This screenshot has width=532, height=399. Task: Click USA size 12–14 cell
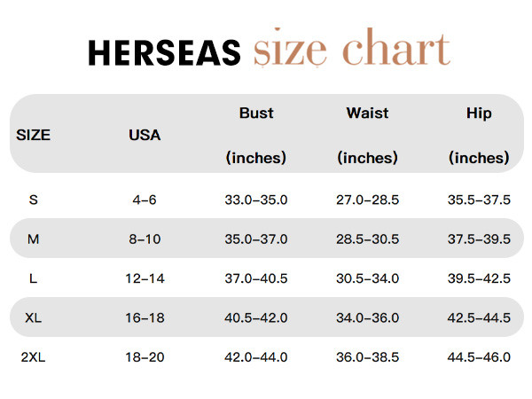tap(145, 278)
